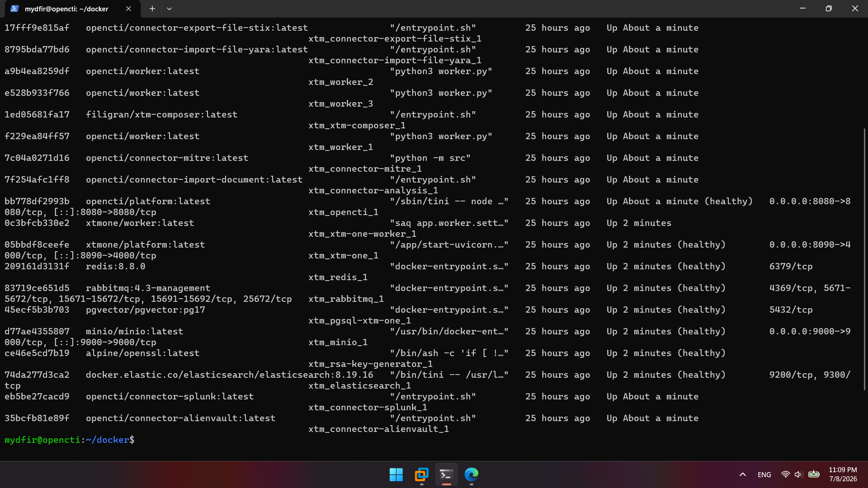Minimize the terminal window
Viewport: 868px width, 488px height.
pyautogui.click(x=802, y=9)
